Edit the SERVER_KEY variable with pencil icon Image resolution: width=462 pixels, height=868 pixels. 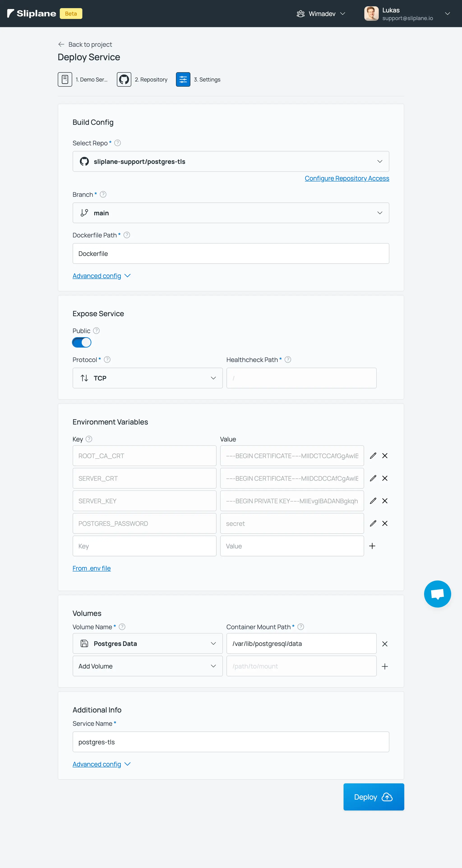pyautogui.click(x=373, y=501)
